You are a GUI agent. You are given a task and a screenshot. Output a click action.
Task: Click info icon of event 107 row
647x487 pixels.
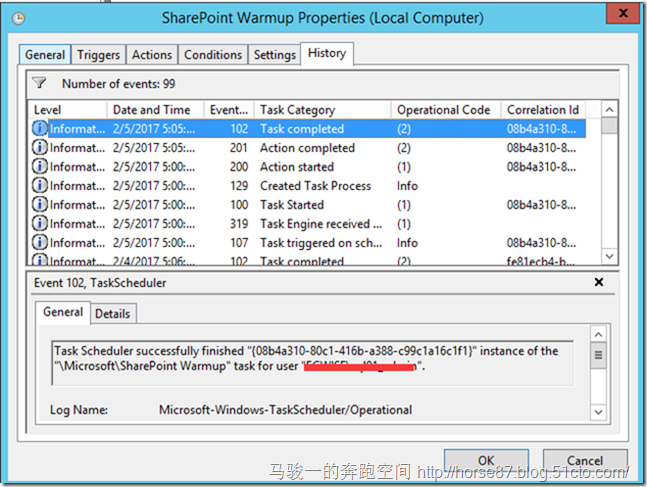tap(40, 242)
